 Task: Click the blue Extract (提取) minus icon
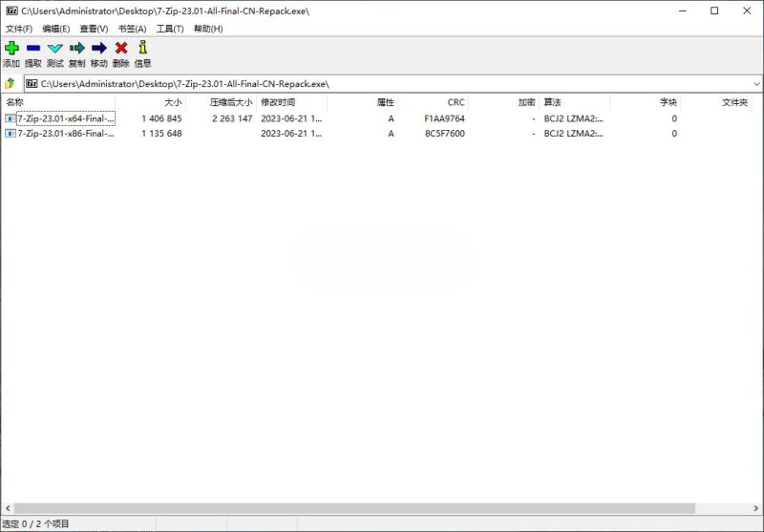[x=33, y=48]
